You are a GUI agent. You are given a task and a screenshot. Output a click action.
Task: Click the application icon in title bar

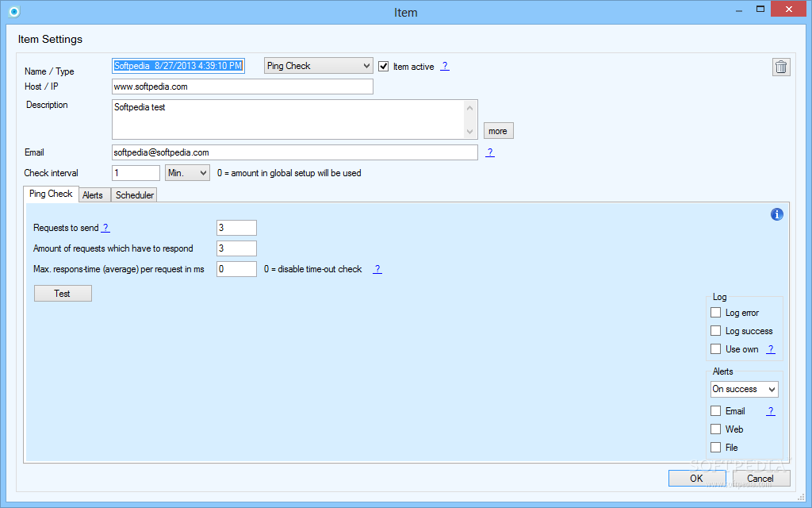14,11
